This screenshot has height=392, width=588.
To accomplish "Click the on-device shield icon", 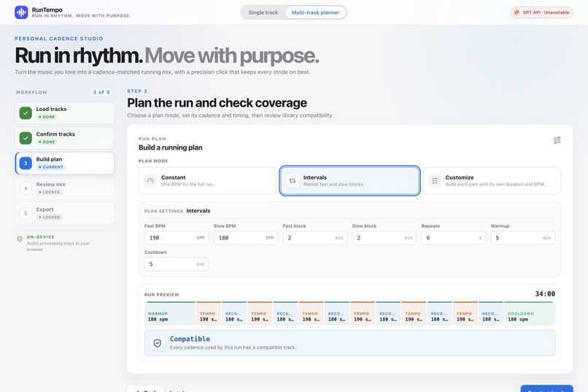I will [x=20, y=239].
